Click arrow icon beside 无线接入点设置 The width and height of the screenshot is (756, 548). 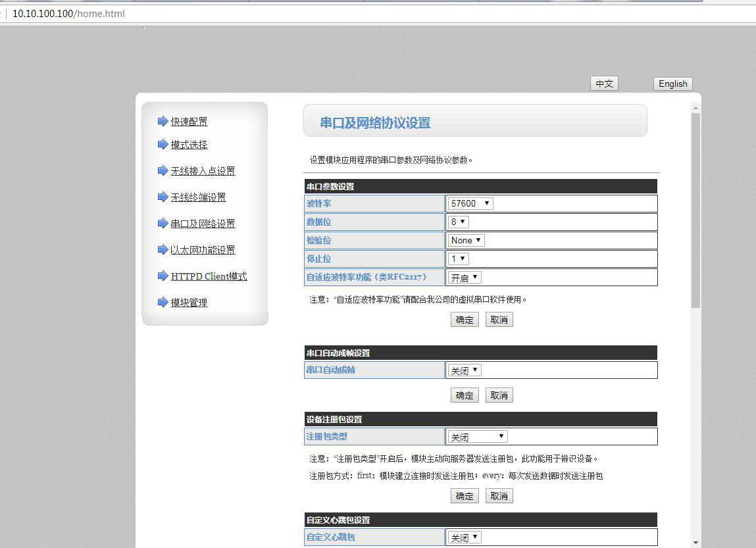click(x=163, y=170)
